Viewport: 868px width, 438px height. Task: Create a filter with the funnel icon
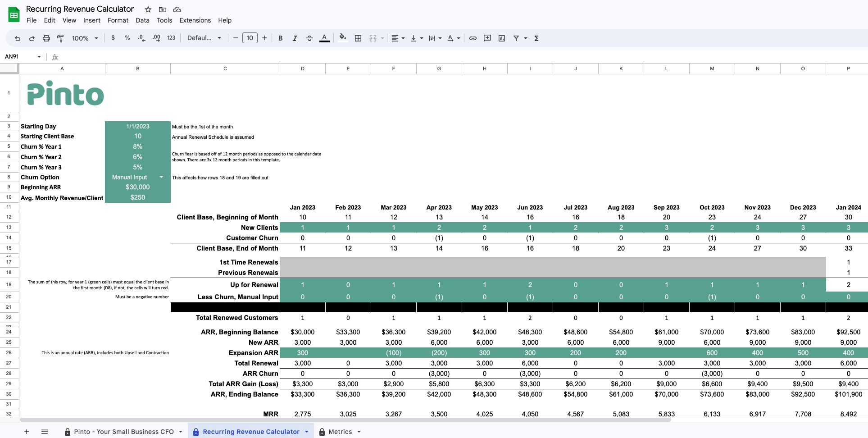[x=517, y=38]
